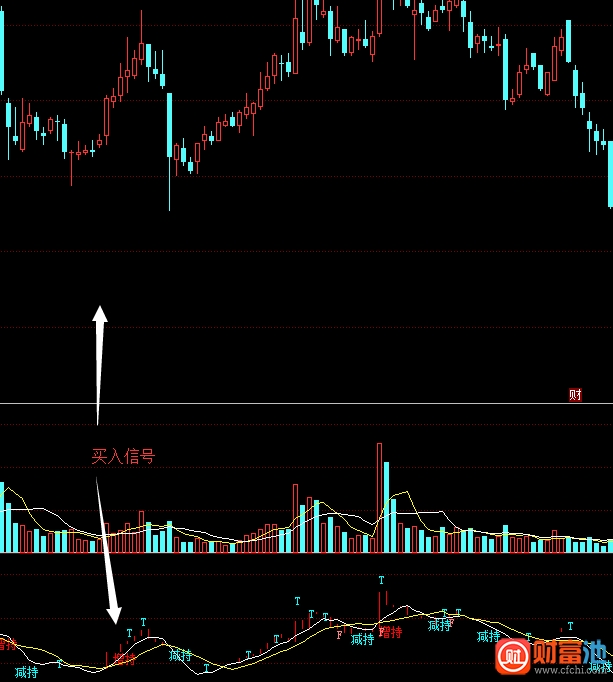
Task: Click the red F marker left of the middle 减持 label
Action: (339, 635)
